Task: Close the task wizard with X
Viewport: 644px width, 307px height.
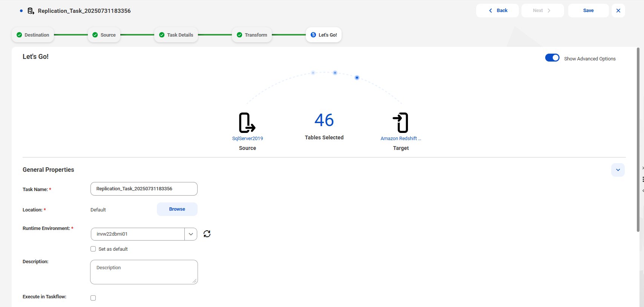Action: [x=618, y=11]
